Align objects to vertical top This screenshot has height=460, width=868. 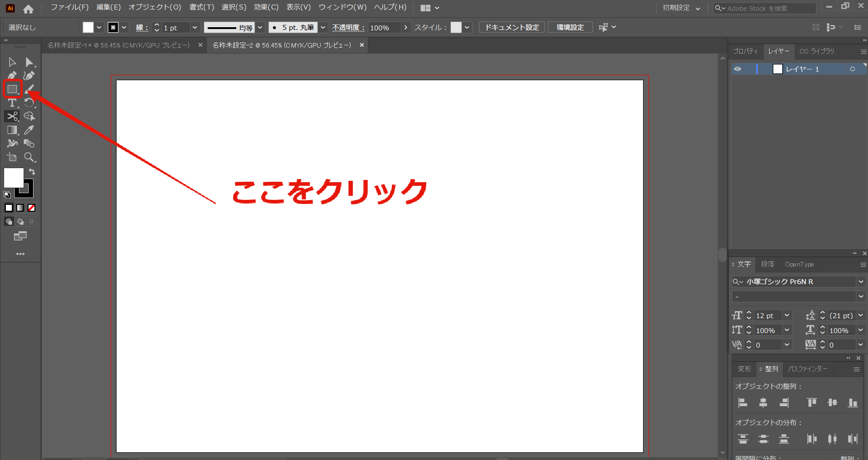(x=812, y=402)
